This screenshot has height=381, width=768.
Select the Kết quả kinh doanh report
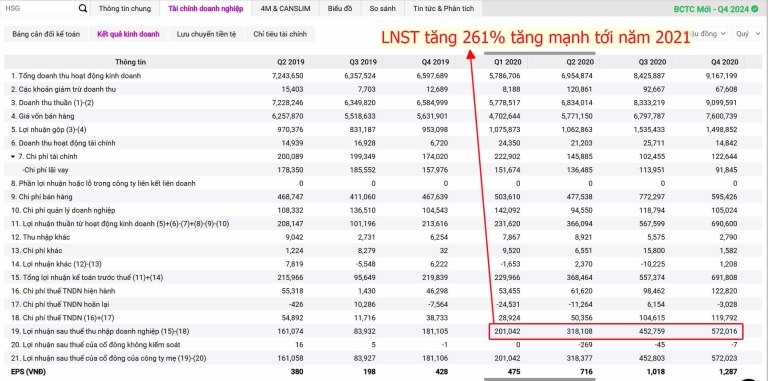click(128, 34)
